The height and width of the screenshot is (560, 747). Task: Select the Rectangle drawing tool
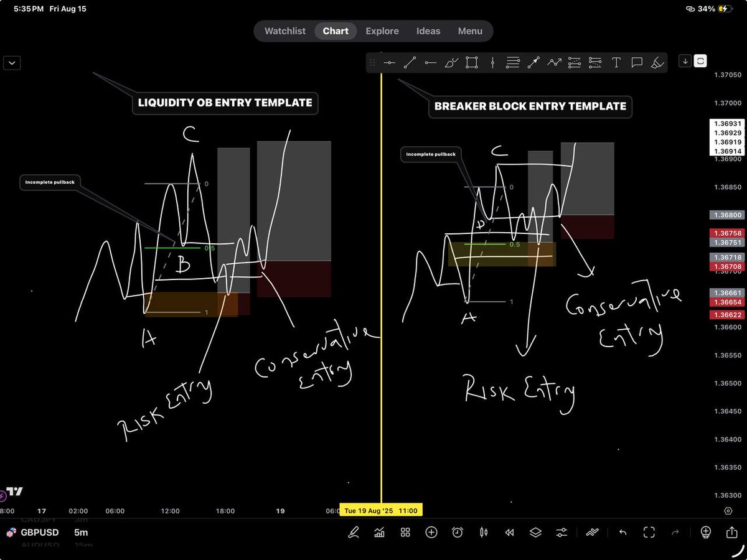[471, 62]
